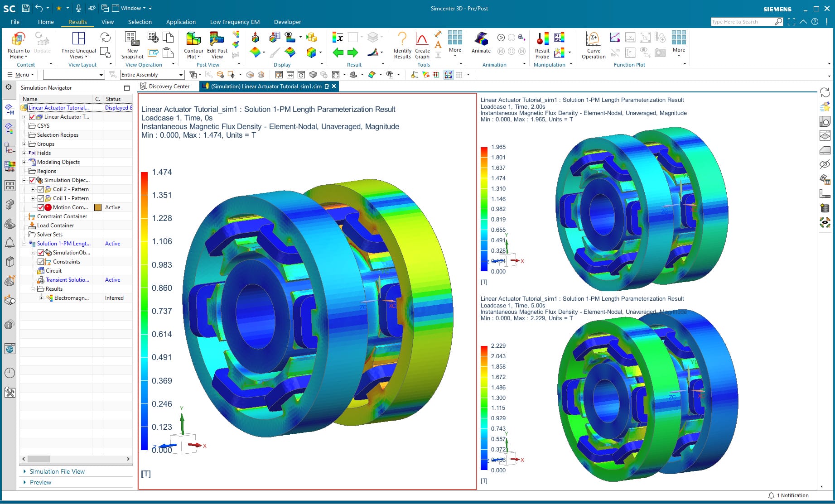Start the Animate tool
Image resolution: width=835 pixels, height=504 pixels.
[481, 45]
